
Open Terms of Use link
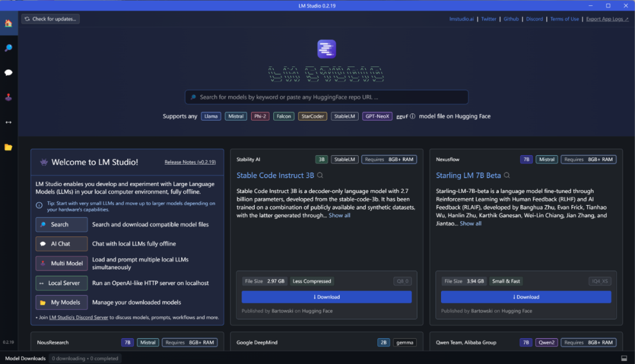click(564, 19)
